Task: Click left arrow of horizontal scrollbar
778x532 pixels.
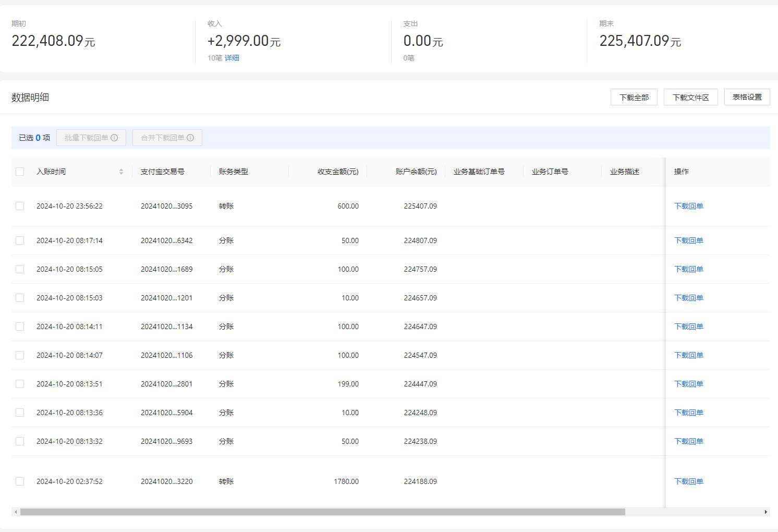Action: click(16, 512)
